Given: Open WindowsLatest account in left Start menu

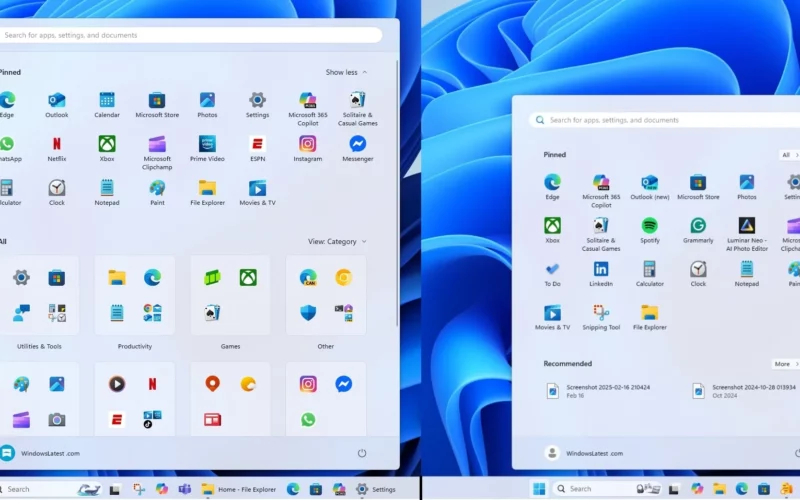Looking at the screenshot, I should pos(40,453).
